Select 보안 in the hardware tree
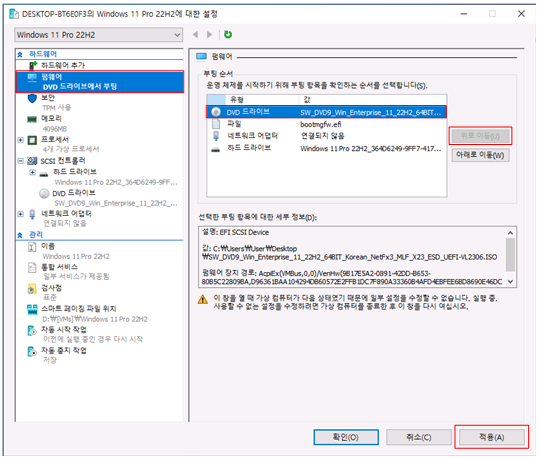This screenshot has height=458, width=539. 48,98
